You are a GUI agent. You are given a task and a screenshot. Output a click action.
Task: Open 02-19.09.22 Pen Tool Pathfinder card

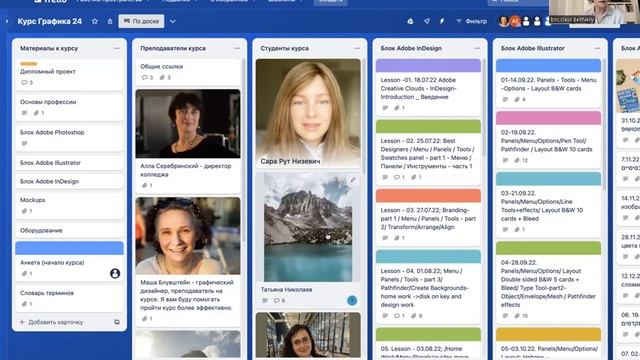pos(548,140)
